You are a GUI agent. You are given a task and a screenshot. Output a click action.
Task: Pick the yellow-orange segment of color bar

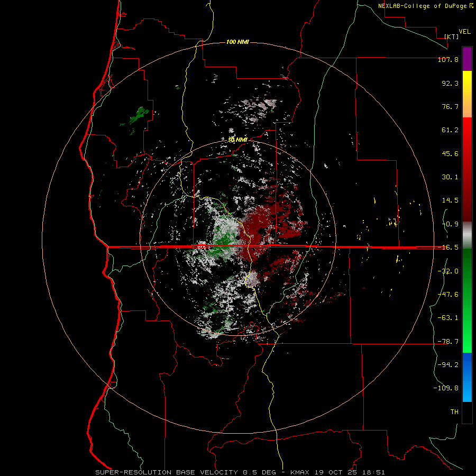point(467,94)
